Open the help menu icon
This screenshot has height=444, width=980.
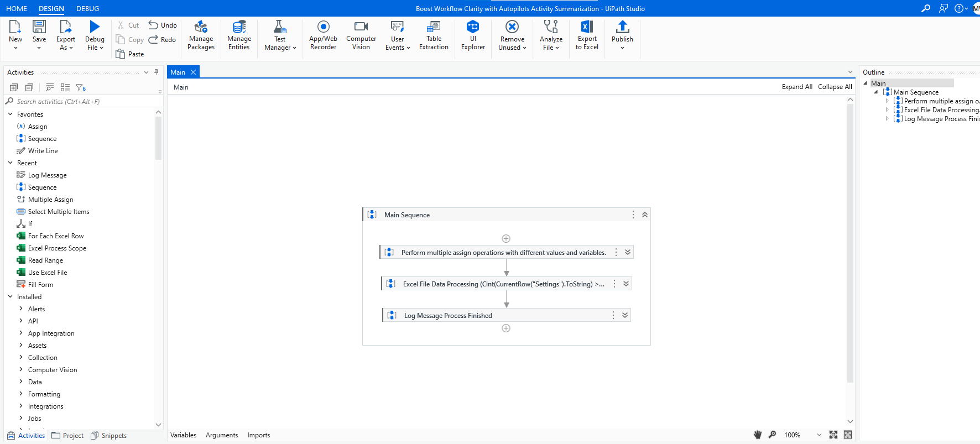(961, 8)
